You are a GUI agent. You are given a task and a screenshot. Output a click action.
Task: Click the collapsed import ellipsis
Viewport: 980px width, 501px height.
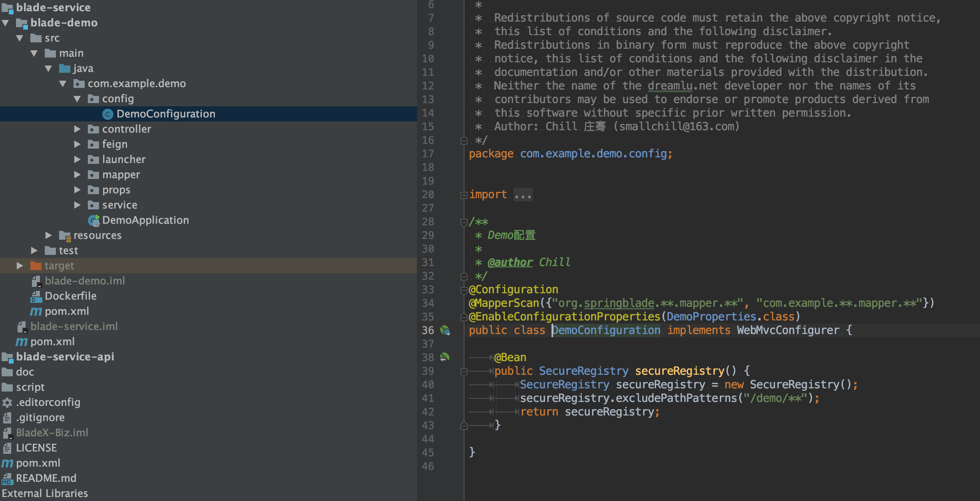coord(523,195)
